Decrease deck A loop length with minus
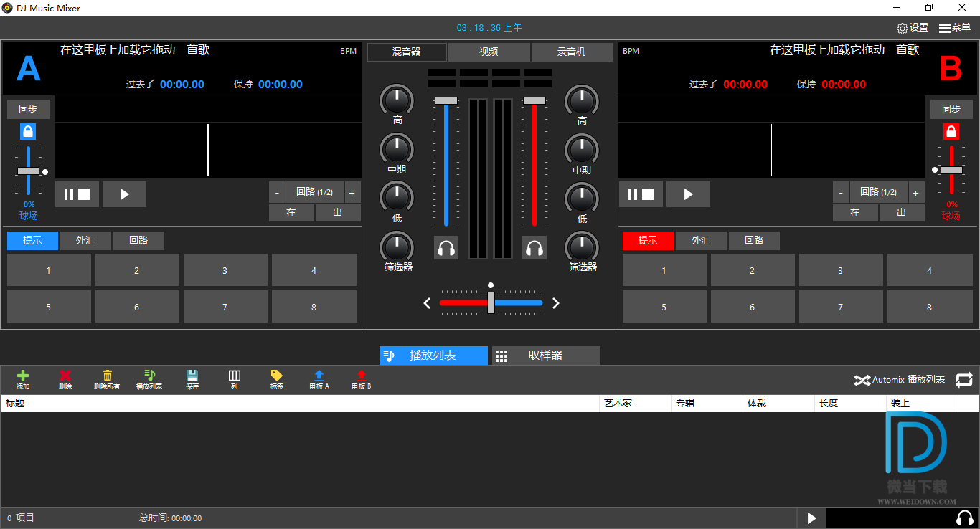980x529 pixels. pos(278,192)
